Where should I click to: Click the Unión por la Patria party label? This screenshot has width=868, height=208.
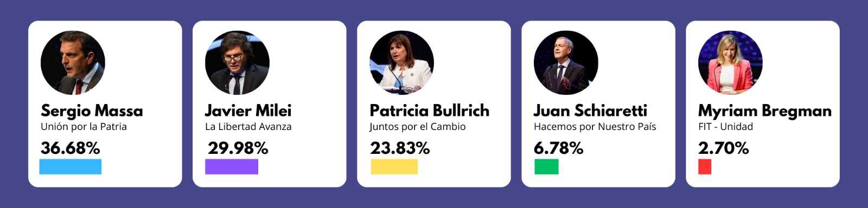coord(84,127)
